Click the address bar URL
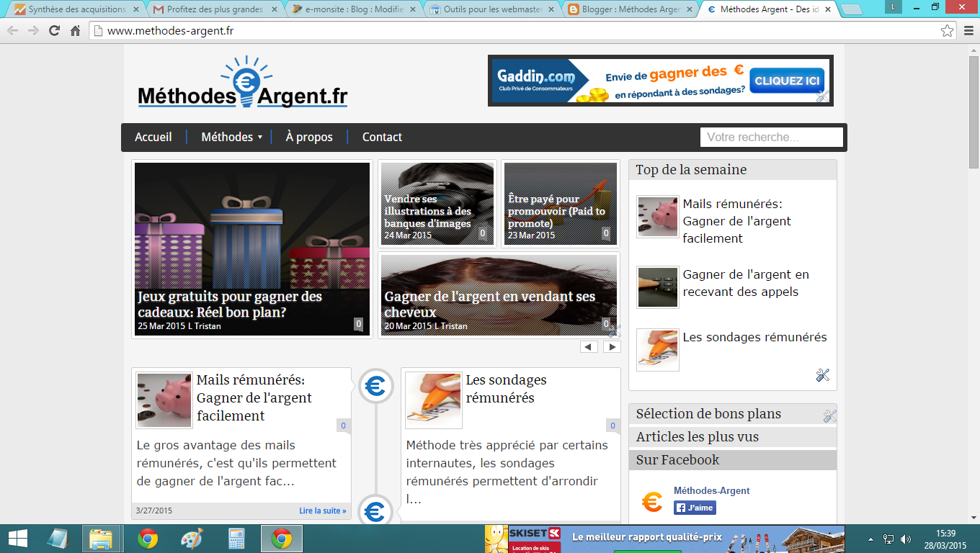The height and width of the screenshot is (553, 980). coord(170,31)
